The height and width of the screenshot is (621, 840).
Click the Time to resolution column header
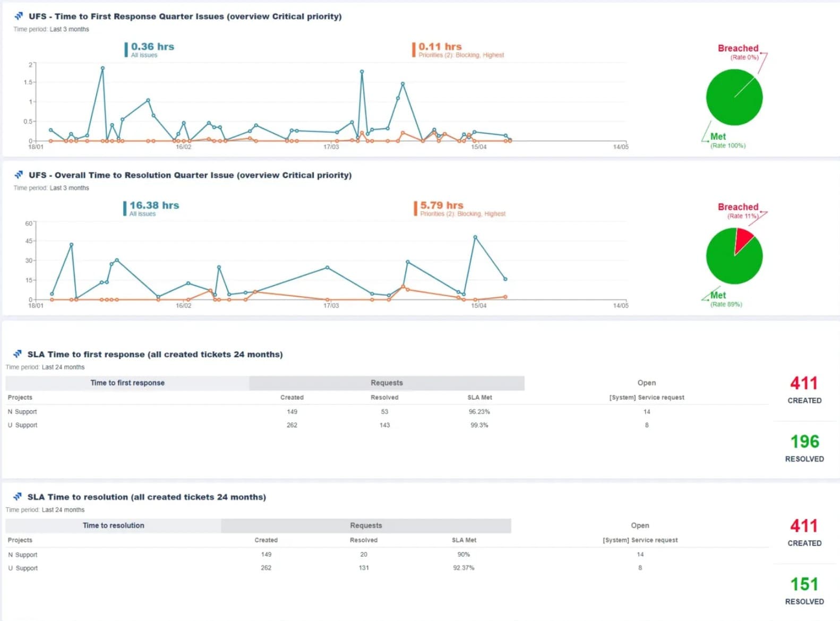(114, 525)
